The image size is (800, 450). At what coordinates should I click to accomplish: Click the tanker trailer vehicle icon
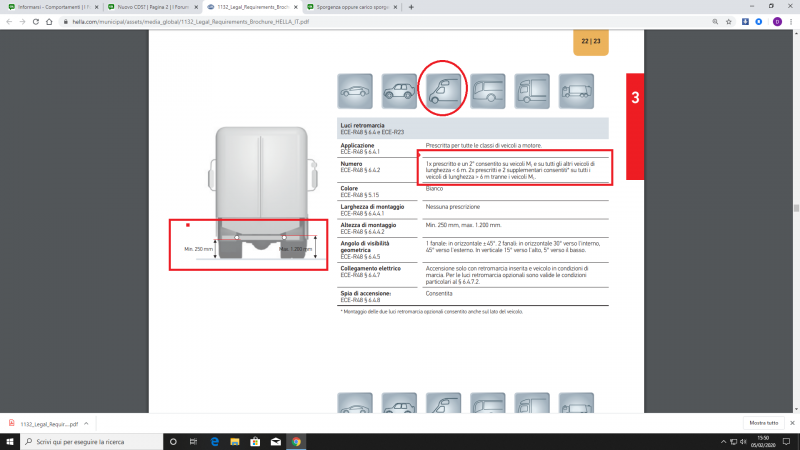[x=576, y=91]
